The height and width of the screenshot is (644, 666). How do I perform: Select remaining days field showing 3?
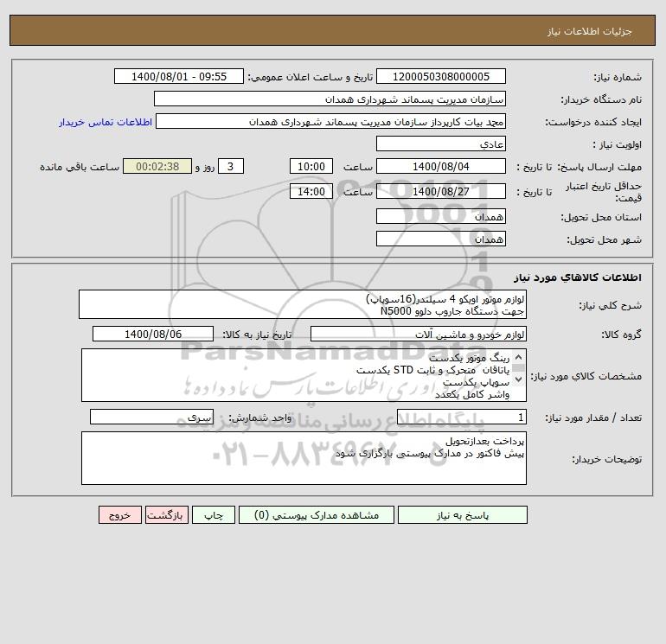231,167
